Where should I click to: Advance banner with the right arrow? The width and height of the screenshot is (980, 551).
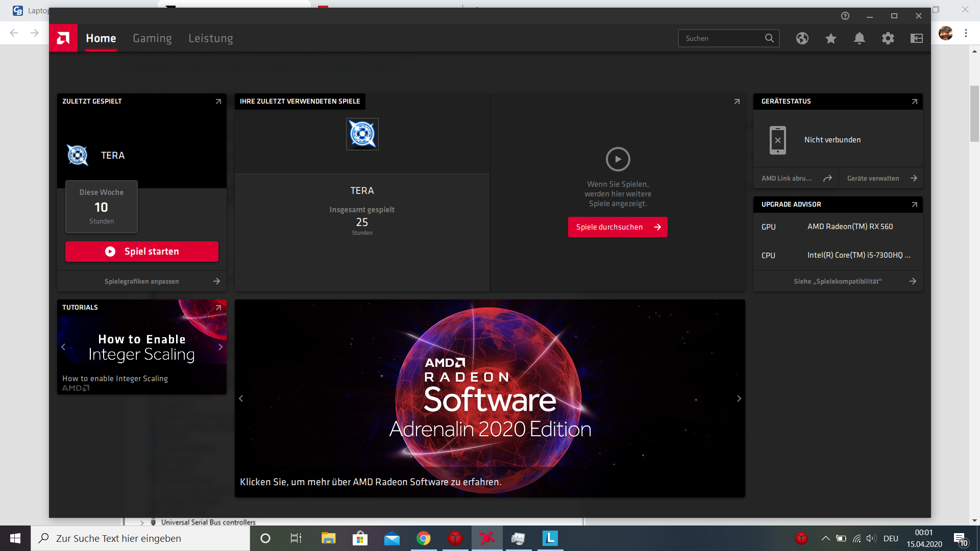pos(739,398)
